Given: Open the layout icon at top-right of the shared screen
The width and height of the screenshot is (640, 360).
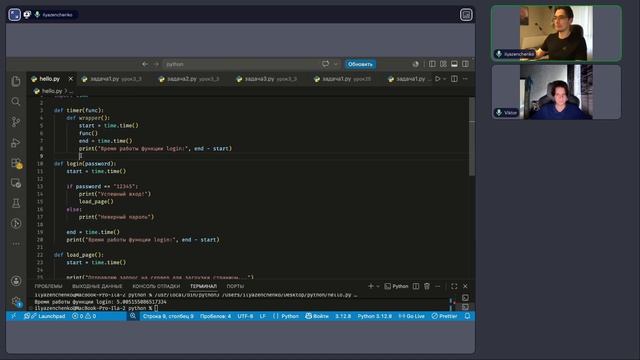Looking at the screenshot, I should click(466, 15).
